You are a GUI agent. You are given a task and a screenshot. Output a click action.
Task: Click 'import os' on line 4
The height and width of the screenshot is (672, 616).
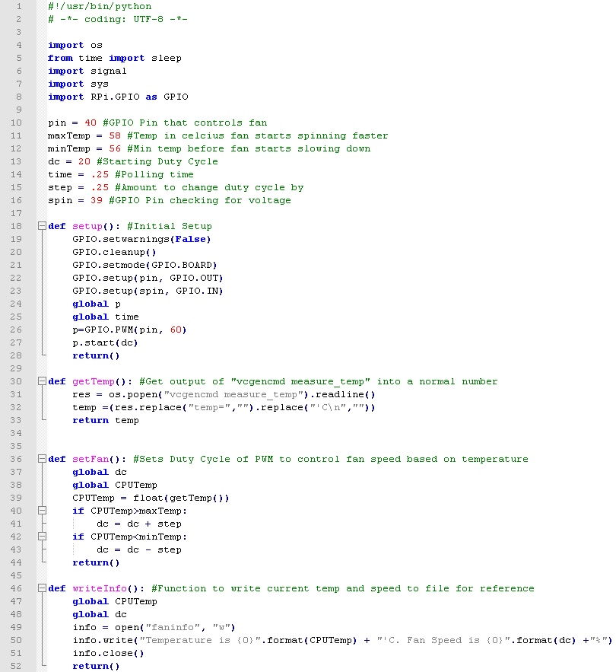coord(75,45)
